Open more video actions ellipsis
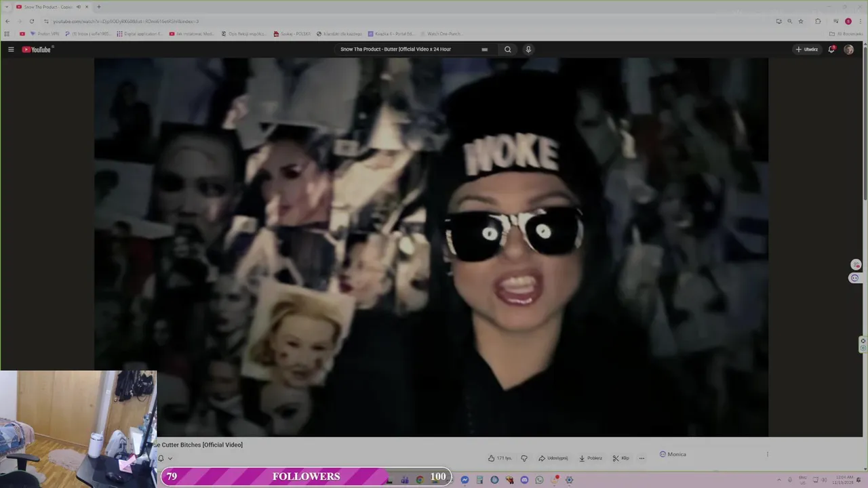This screenshot has width=868, height=488. coord(642,458)
